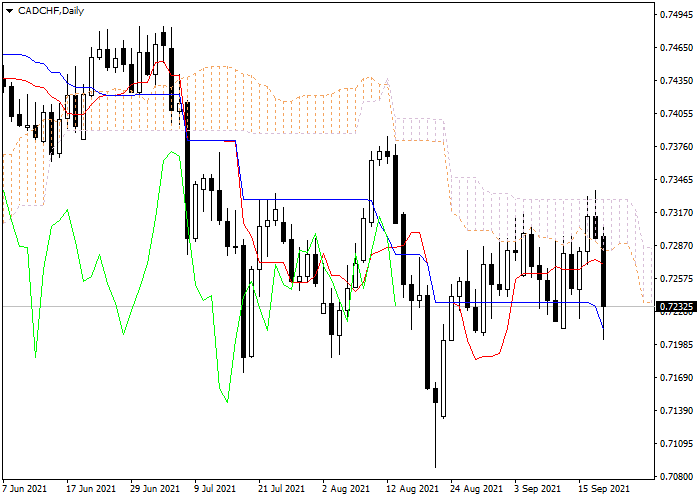700x500 pixels.
Task: Click the 17 Jun 2021 date label
Action: click(91, 489)
